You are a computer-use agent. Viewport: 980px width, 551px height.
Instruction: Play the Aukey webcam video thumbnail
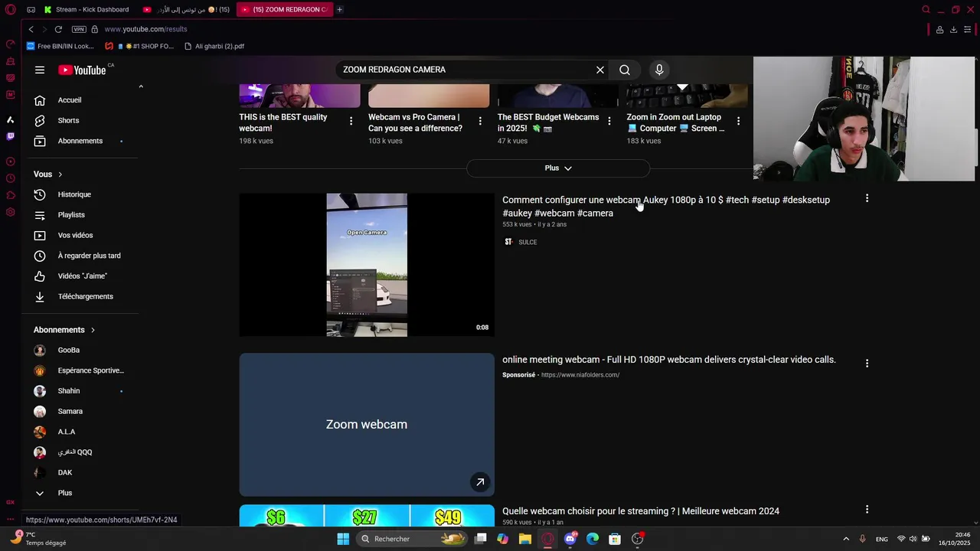point(367,265)
